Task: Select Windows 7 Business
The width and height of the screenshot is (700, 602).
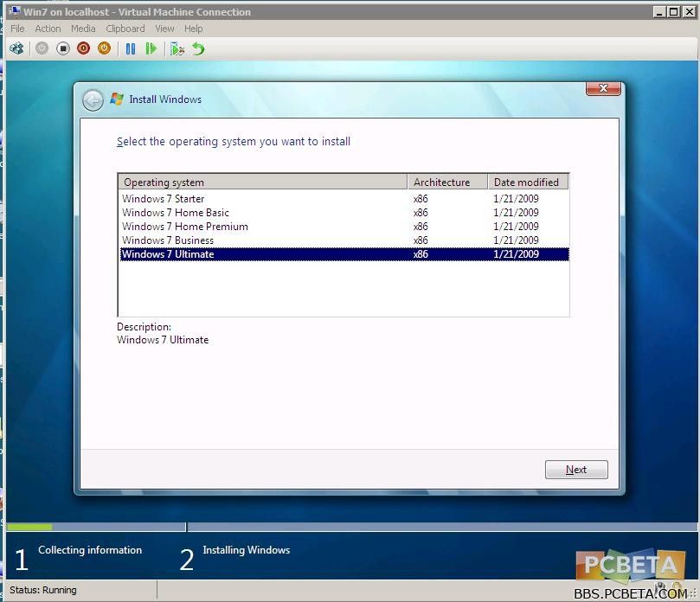Action: tap(344, 240)
